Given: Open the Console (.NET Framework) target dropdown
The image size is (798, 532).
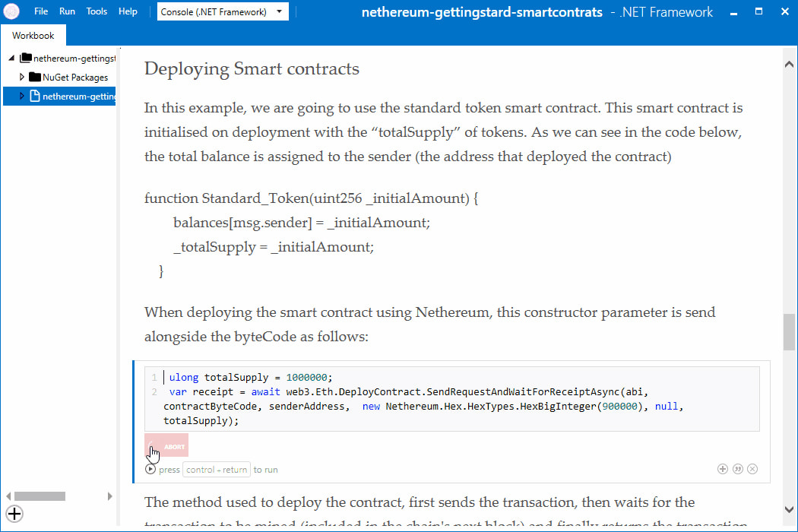Looking at the screenshot, I should [x=223, y=12].
